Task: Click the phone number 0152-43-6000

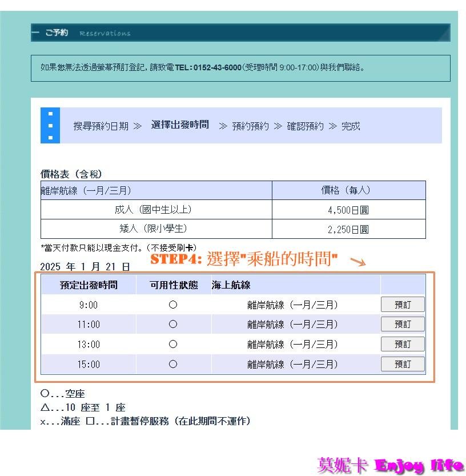Action: pyautogui.click(x=217, y=67)
